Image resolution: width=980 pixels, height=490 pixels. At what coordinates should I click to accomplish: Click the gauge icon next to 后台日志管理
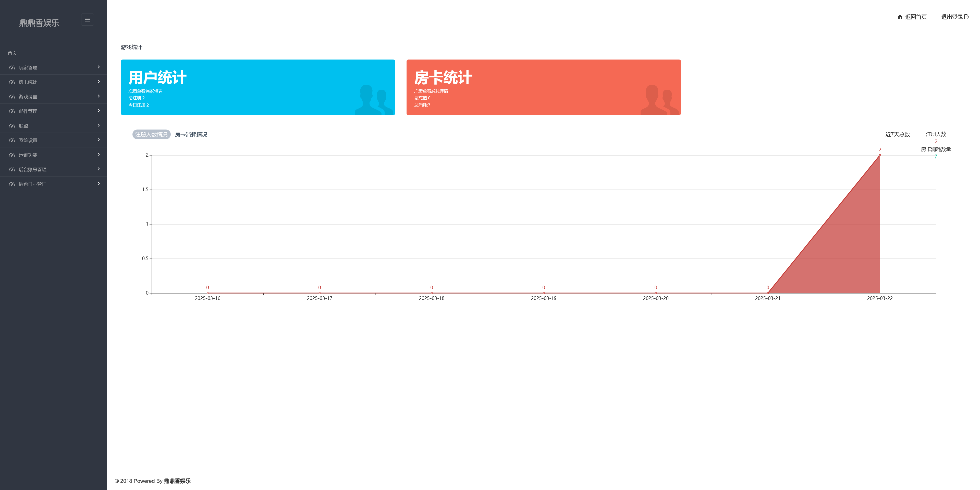point(12,184)
